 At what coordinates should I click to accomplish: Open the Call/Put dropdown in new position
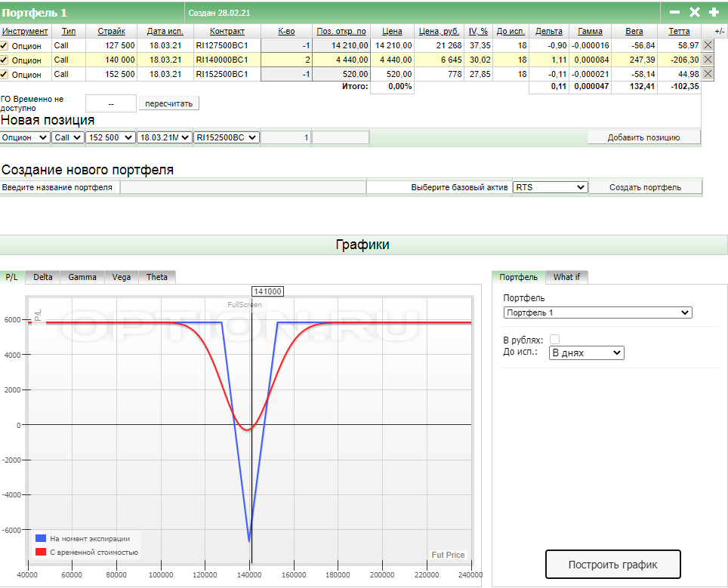(68, 137)
